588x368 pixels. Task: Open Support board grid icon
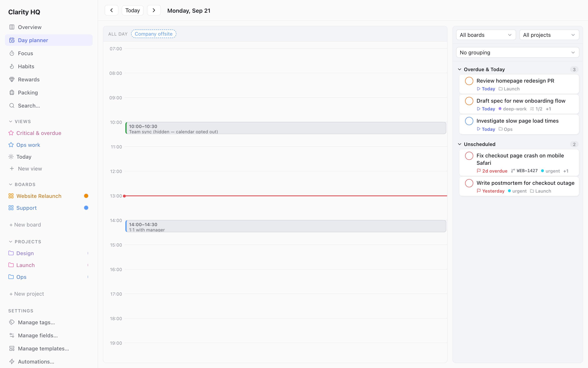[11, 208]
